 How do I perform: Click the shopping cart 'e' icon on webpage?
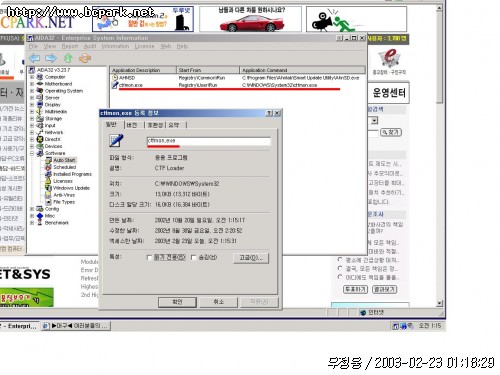[389, 59]
